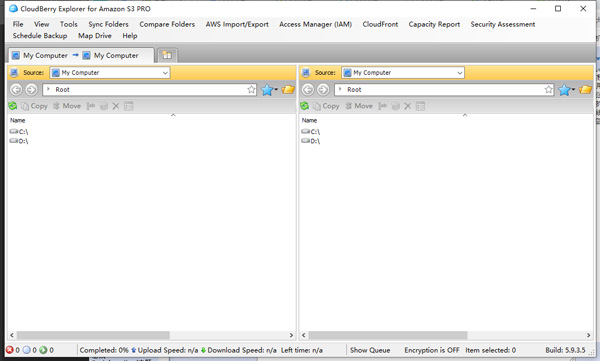The image size is (600, 361).
Task: Open the Tools menu
Action: 68,24
